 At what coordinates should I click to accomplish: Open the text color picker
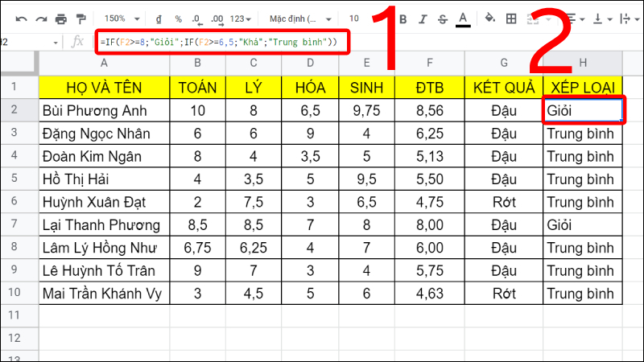pos(462,18)
